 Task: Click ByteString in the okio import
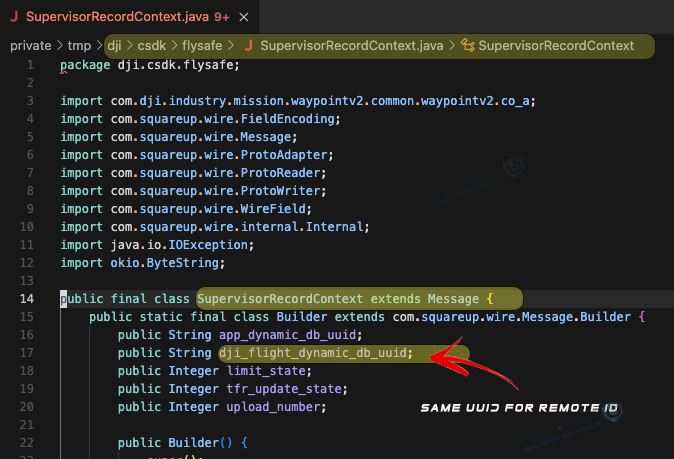click(192, 263)
